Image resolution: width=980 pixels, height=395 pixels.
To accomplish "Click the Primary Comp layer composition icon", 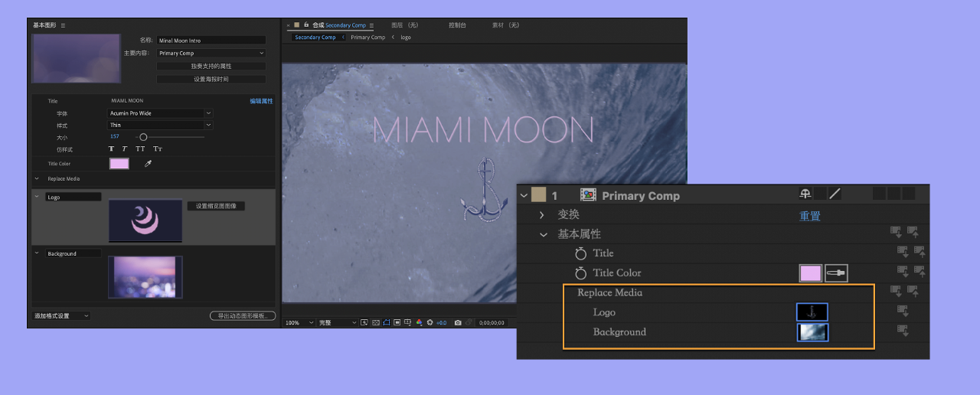I will pyautogui.click(x=588, y=195).
